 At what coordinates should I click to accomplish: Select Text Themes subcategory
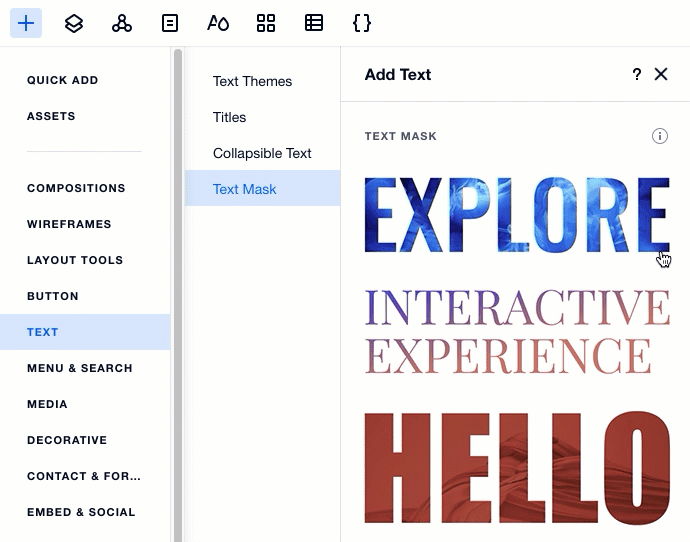[x=252, y=81]
